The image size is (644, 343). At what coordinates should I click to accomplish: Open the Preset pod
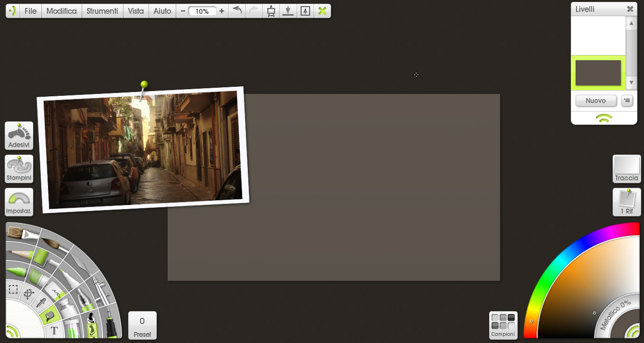point(142,325)
